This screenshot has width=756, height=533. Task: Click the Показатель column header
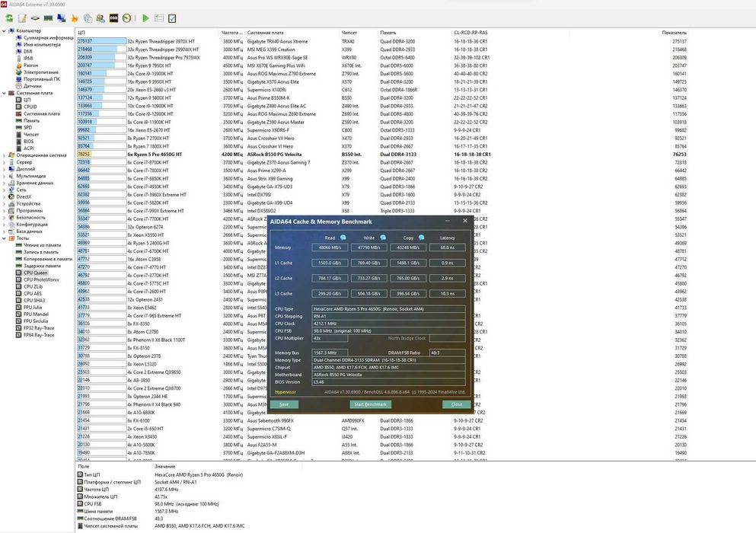[x=674, y=33]
